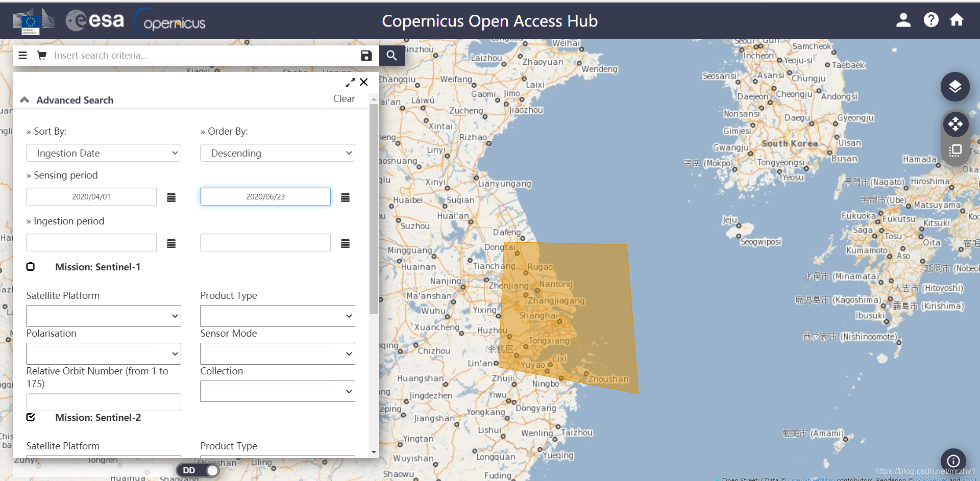
Task: Click the European Commission logo
Action: click(x=34, y=21)
